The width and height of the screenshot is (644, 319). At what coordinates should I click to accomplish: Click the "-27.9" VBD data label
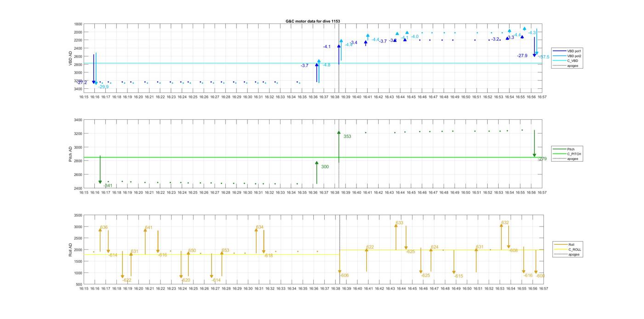(x=522, y=56)
